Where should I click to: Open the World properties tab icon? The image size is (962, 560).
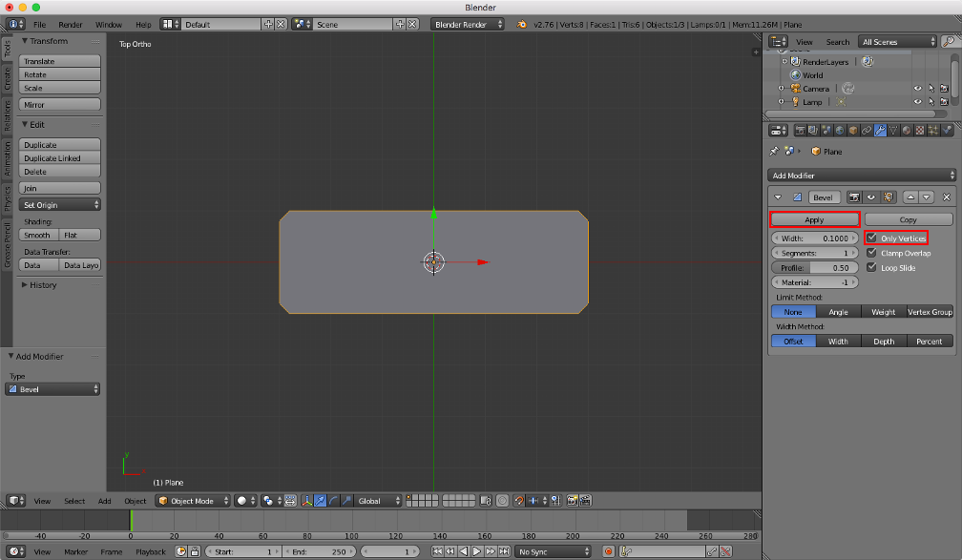coord(840,130)
